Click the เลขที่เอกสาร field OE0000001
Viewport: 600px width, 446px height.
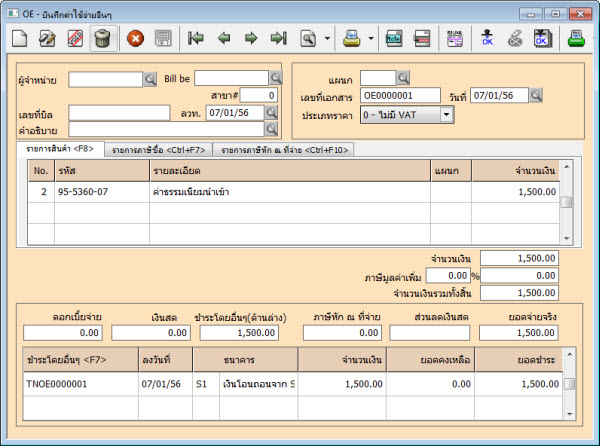(400, 95)
